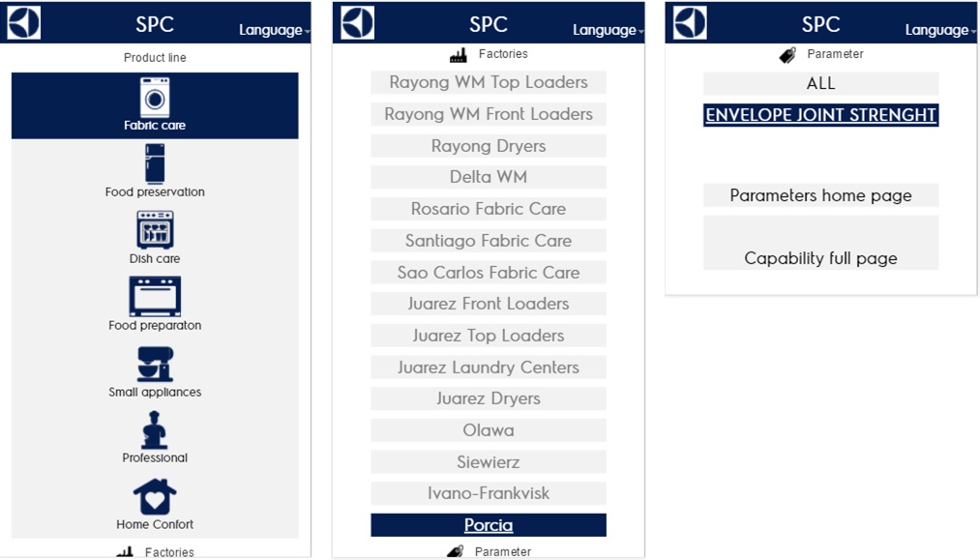This screenshot has height=560, width=980.
Task: Open the Home Comfort house icon
Action: click(155, 497)
